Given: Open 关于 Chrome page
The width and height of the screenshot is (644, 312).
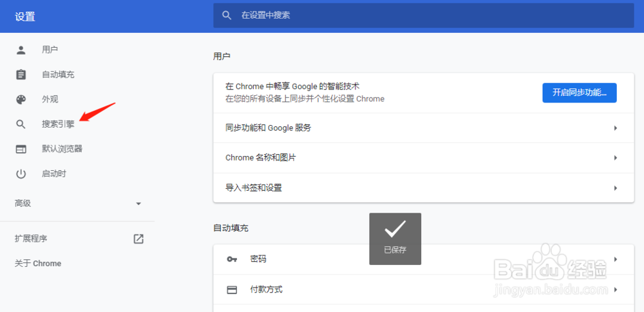Looking at the screenshot, I should click(x=38, y=264).
